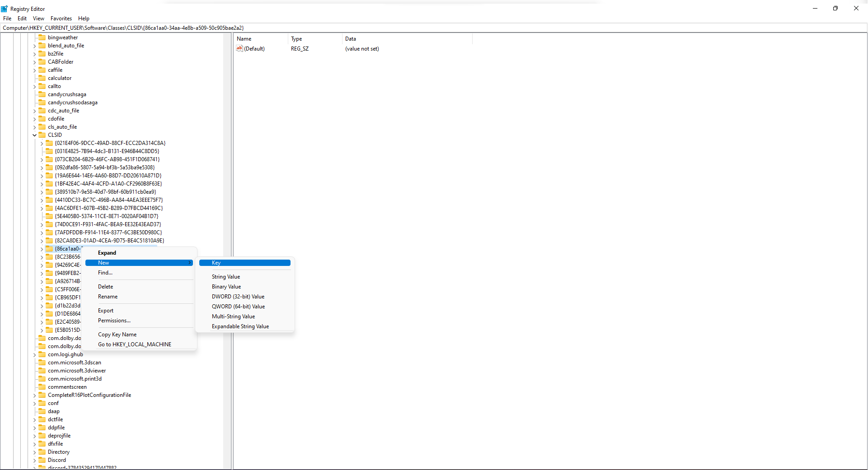Click the (Default) string value icon
Viewport: 868px width, 470px height.
coord(239,48)
